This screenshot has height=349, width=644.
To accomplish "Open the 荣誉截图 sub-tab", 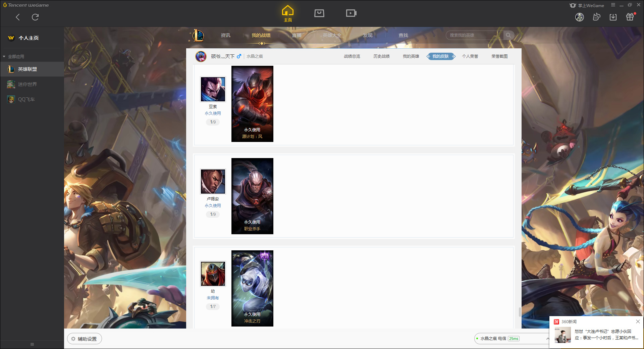I will [499, 56].
